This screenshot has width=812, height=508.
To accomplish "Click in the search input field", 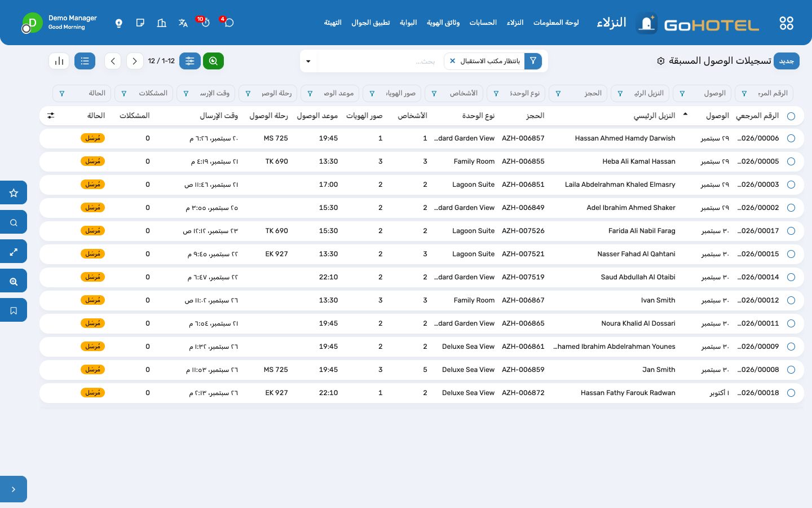I will click(381, 61).
